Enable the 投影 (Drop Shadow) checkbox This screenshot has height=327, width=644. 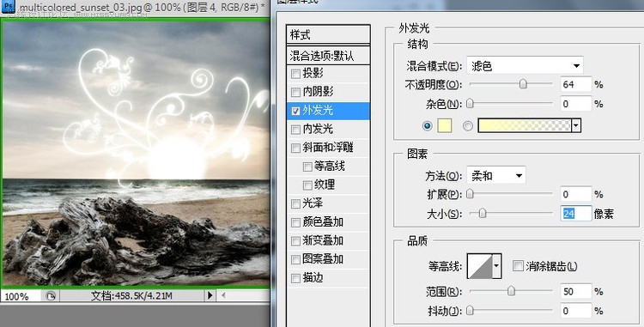pos(295,74)
